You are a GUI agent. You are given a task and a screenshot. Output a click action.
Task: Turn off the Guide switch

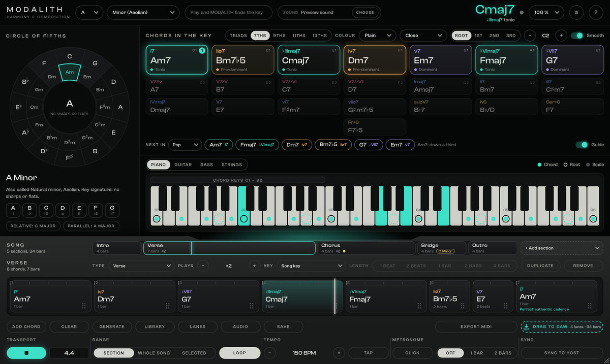pyautogui.click(x=582, y=145)
